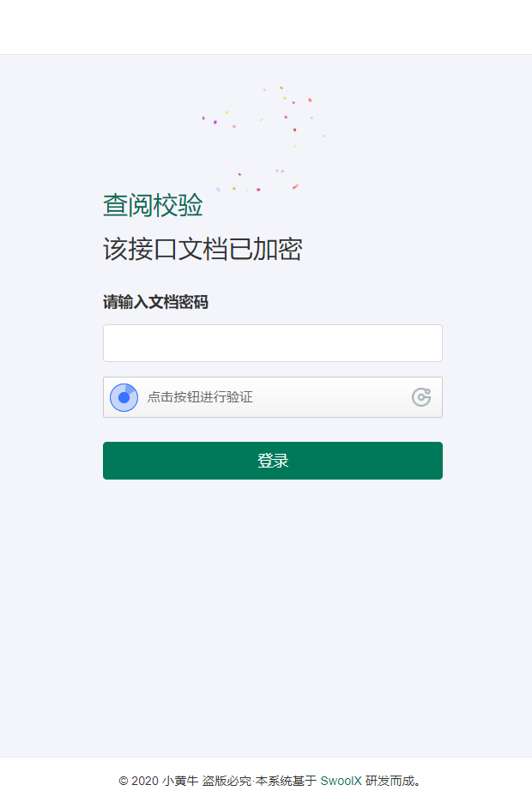Click the blue circular captcha verify icon
The image size is (532, 803).
(x=124, y=397)
